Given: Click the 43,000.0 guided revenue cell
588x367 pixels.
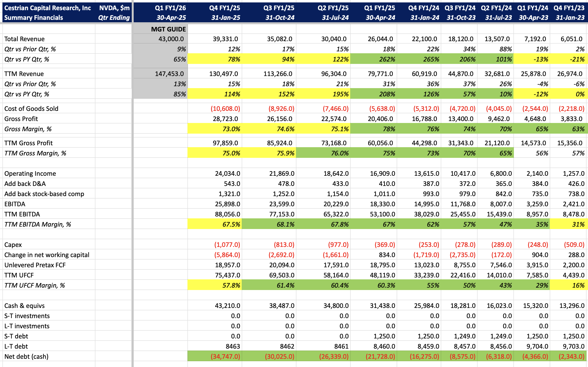Looking at the screenshot, I should tap(171, 39).
